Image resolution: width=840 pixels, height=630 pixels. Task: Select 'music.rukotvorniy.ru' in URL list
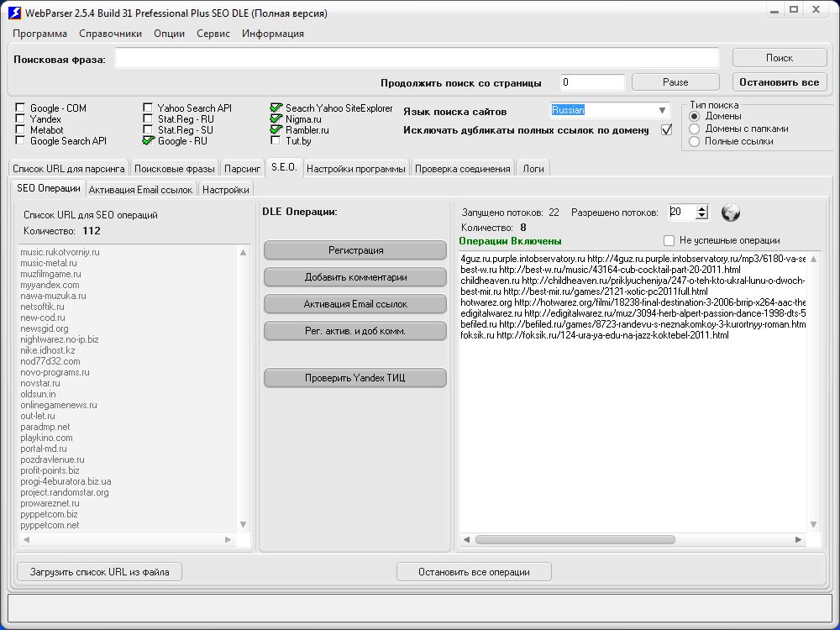[60, 252]
